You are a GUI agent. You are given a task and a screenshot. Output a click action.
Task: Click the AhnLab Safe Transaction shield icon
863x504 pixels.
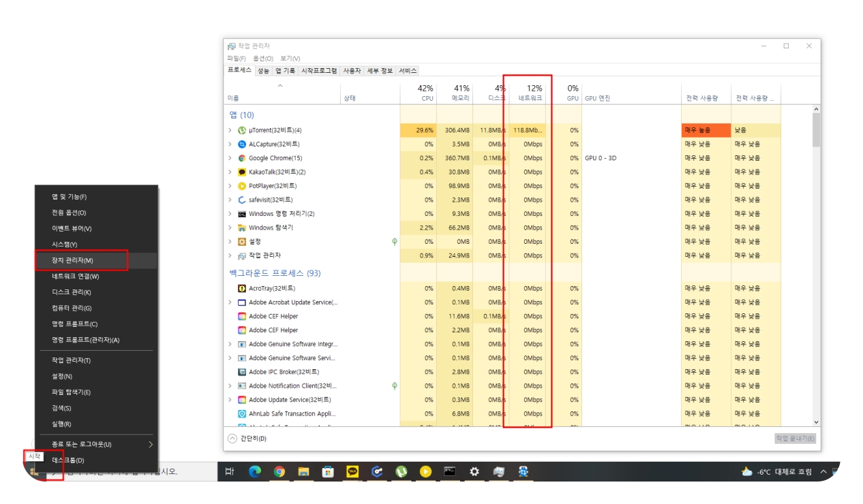tap(241, 413)
